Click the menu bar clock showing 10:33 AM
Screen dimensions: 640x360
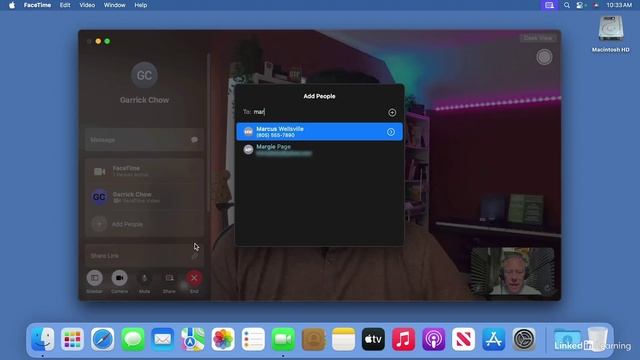click(x=619, y=5)
